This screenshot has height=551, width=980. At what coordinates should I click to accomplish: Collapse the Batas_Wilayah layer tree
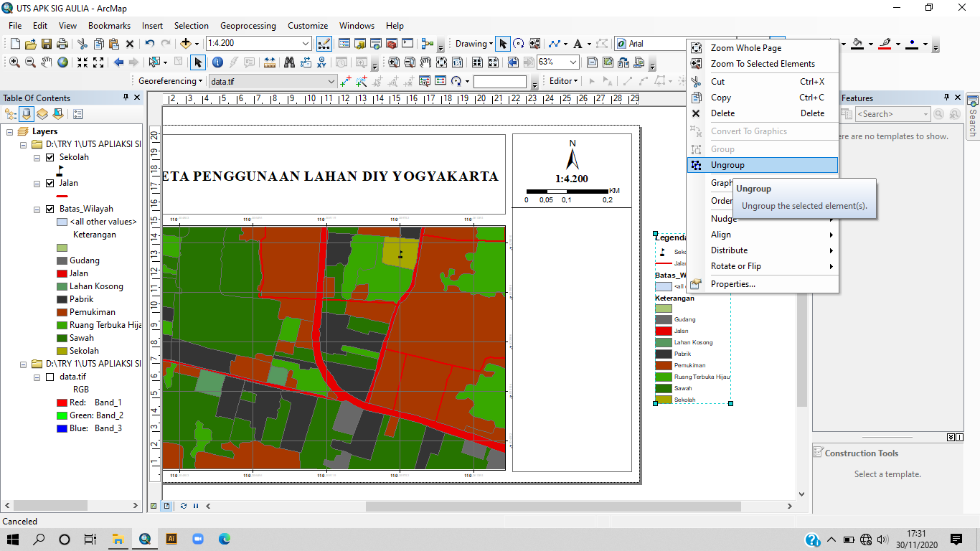pyautogui.click(x=37, y=209)
